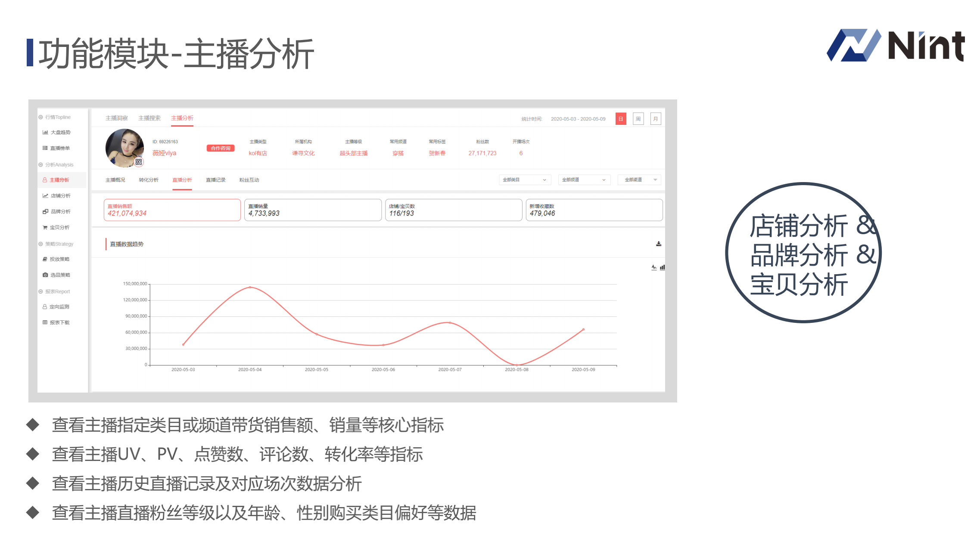
Task: Expand the 全部频道 dropdown
Action: (584, 180)
